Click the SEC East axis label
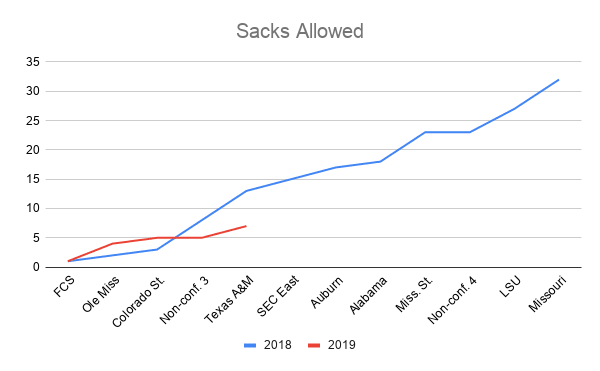600x371 pixels. click(x=278, y=296)
